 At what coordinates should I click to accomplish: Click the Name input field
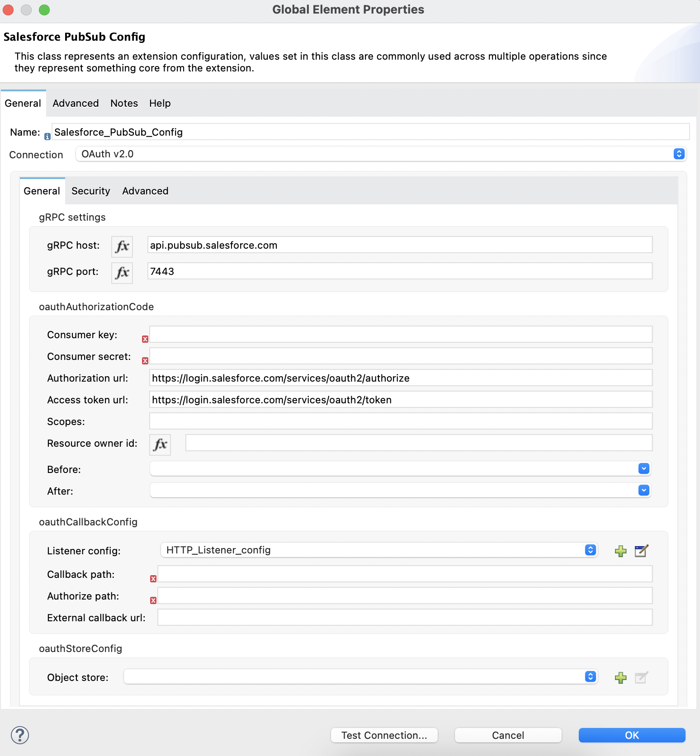tap(371, 132)
